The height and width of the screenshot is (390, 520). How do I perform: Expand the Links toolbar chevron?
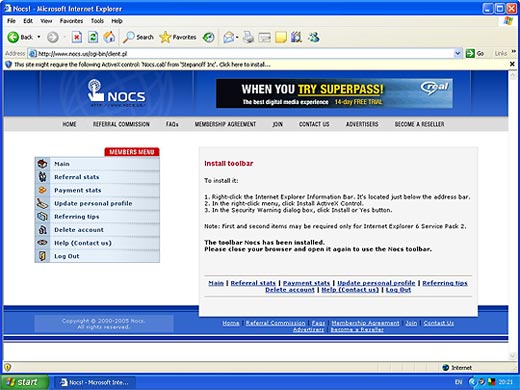[514, 51]
